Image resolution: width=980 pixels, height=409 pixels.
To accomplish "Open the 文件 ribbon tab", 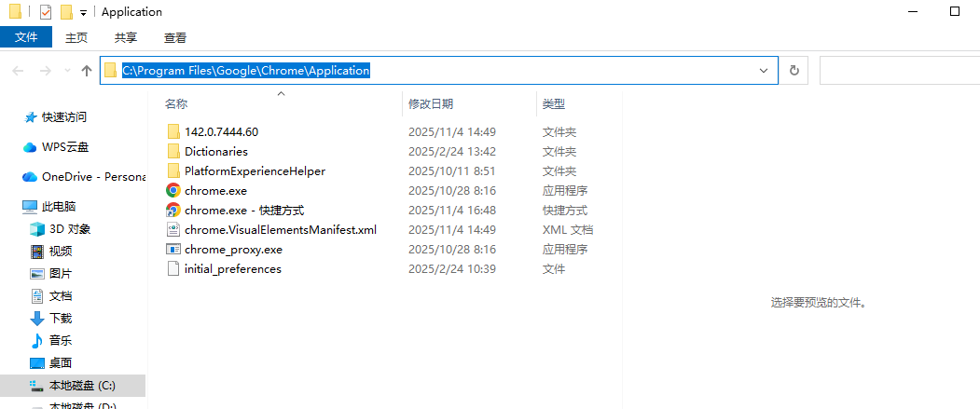I will 26,37.
